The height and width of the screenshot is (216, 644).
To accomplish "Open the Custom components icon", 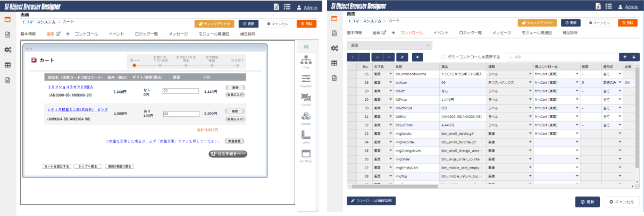I will click(x=306, y=117).
